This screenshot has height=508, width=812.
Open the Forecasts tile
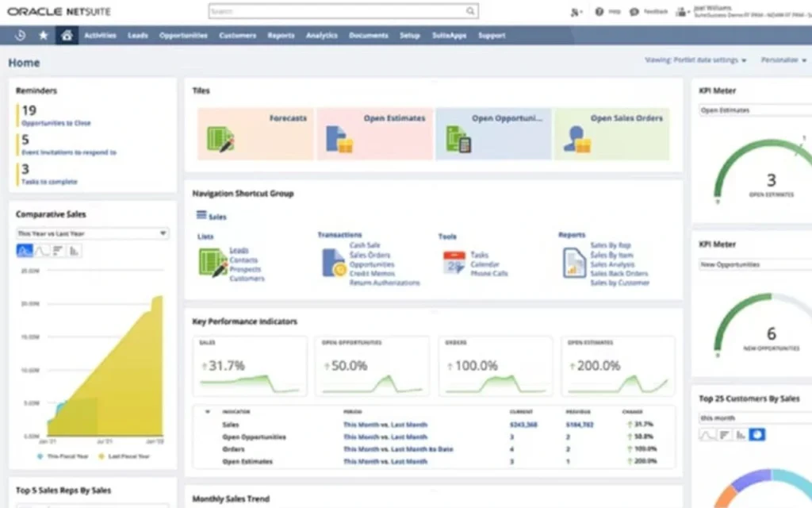(x=255, y=134)
